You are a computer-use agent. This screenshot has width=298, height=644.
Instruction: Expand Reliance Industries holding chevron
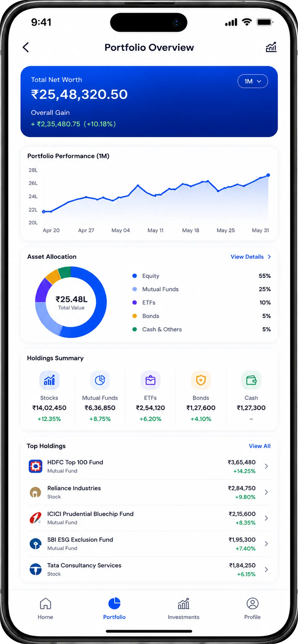point(266,492)
